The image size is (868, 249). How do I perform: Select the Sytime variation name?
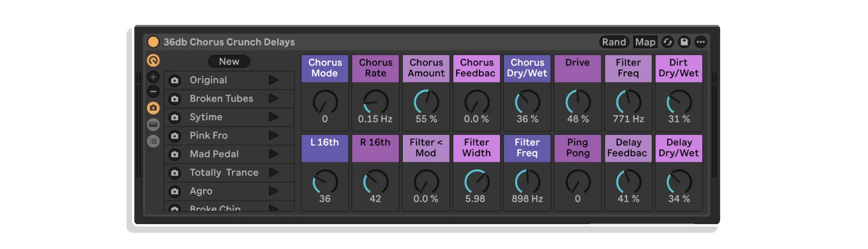pos(206,117)
